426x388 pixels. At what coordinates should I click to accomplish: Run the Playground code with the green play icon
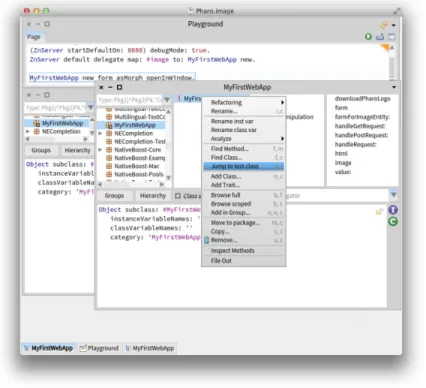[368, 37]
